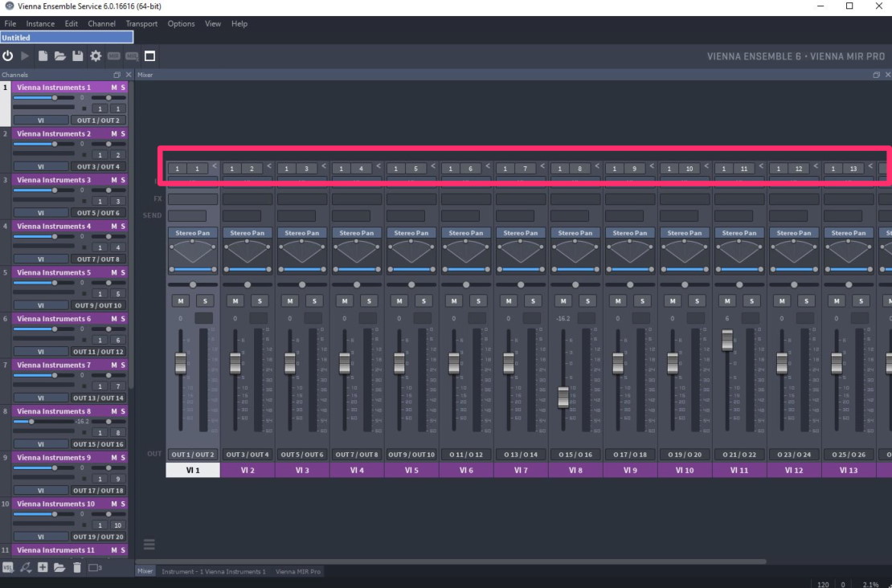Open the Options menu

(x=181, y=24)
